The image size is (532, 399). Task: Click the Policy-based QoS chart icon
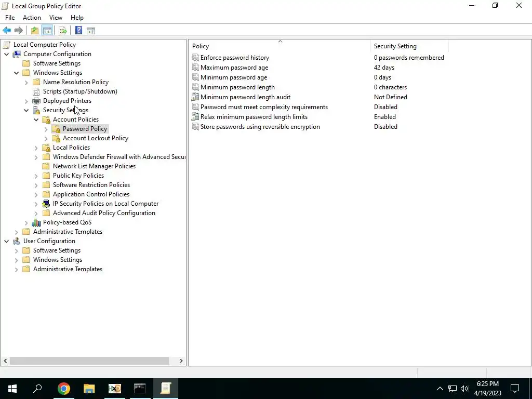coord(36,222)
